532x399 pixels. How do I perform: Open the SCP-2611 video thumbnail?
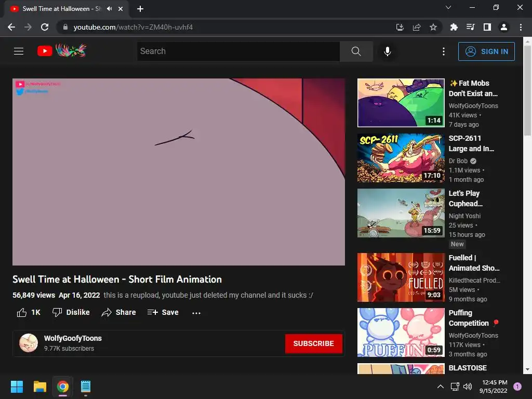pyautogui.click(x=401, y=158)
